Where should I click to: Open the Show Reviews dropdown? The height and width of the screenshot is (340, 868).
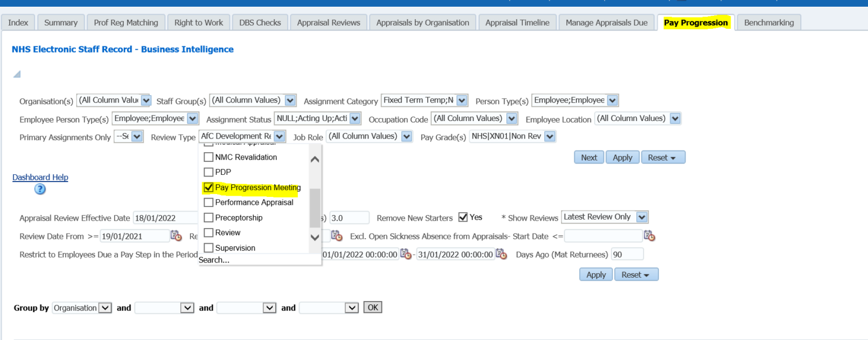[x=641, y=217]
